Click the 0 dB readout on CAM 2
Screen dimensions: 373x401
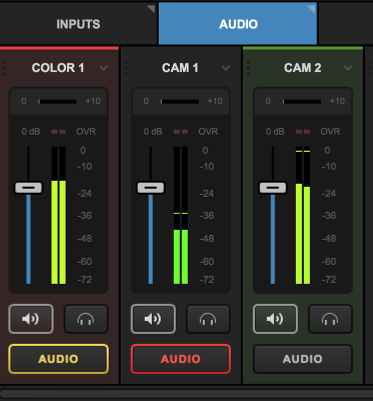click(x=275, y=132)
